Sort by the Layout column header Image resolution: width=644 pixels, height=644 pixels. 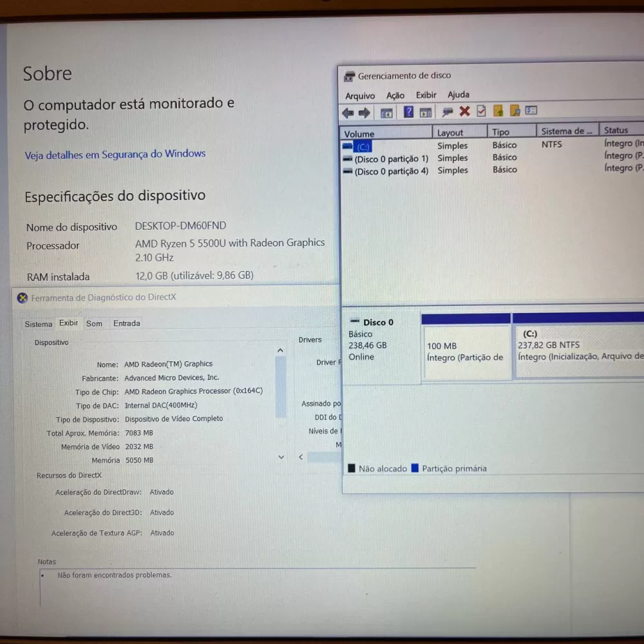tap(450, 133)
